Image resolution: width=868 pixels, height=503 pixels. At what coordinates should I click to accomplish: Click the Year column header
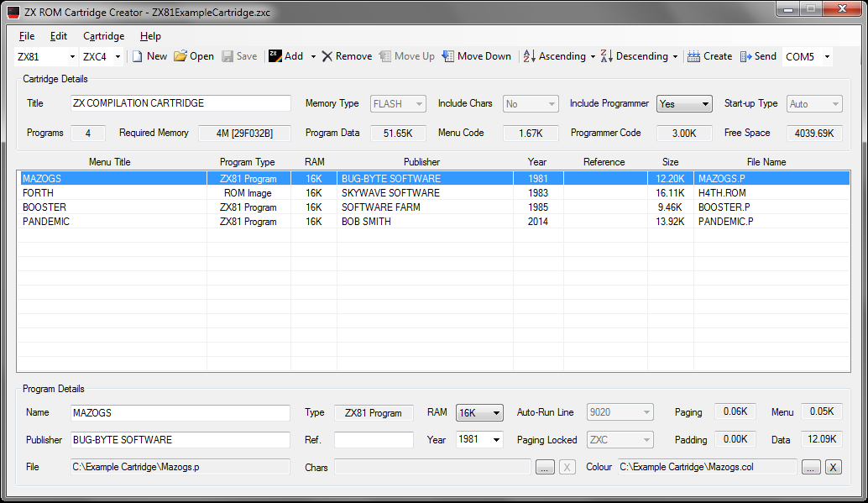tap(537, 162)
